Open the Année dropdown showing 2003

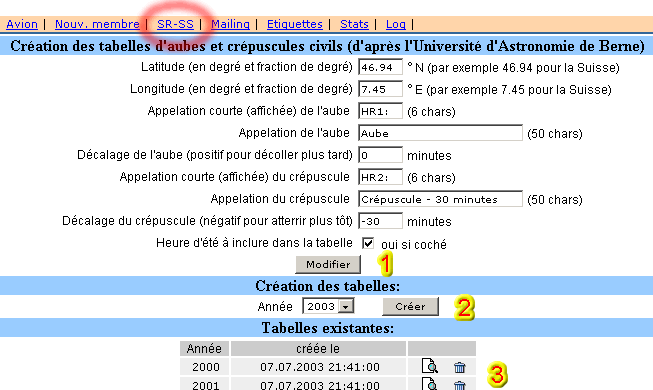pos(328,306)
